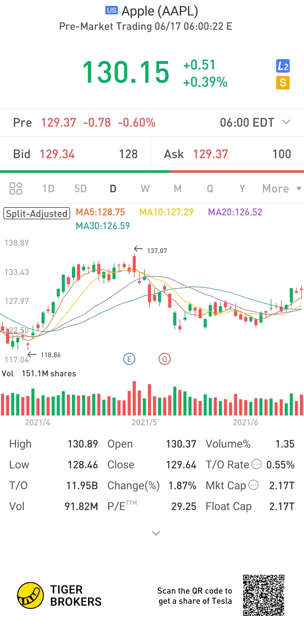This screenshot has width=304, height=644.
Task: Tap the MA20:126.52 indicator label
Action: point(235,212)
